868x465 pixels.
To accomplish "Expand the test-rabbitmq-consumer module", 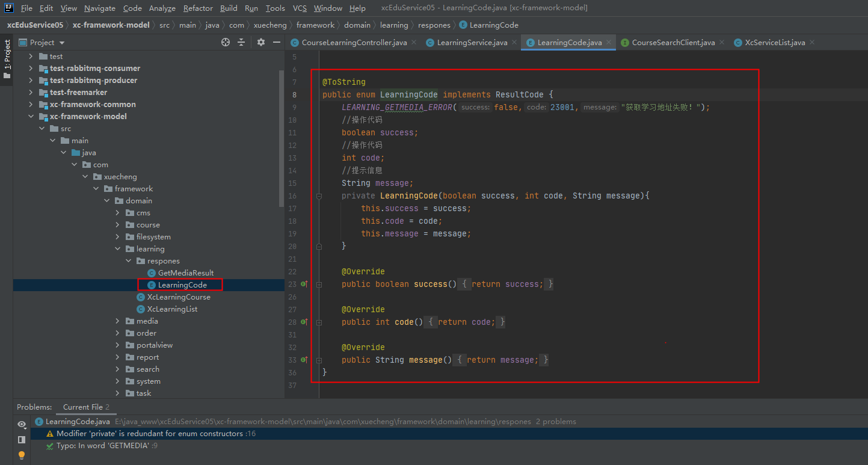I will [31, 69].
